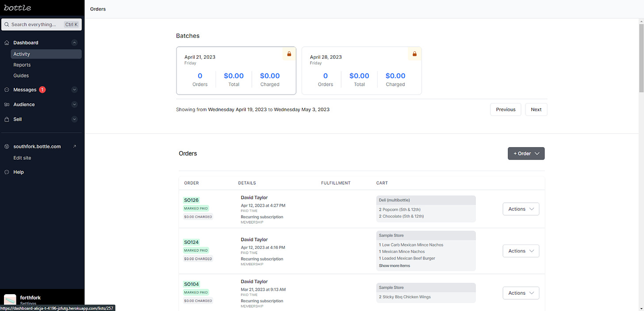Click the Previous button
The height and width of the screenshot is (311, 644).
[506, 110]
